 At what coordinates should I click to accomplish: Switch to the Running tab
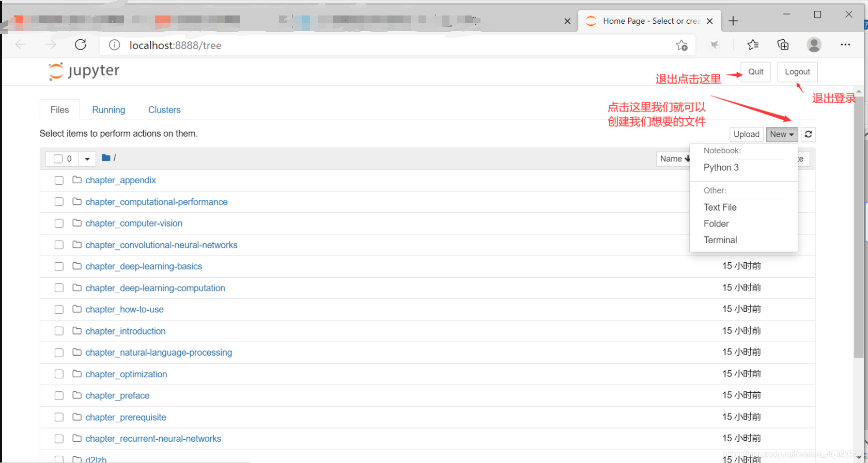pyautogui.click(x=109, y=110)
